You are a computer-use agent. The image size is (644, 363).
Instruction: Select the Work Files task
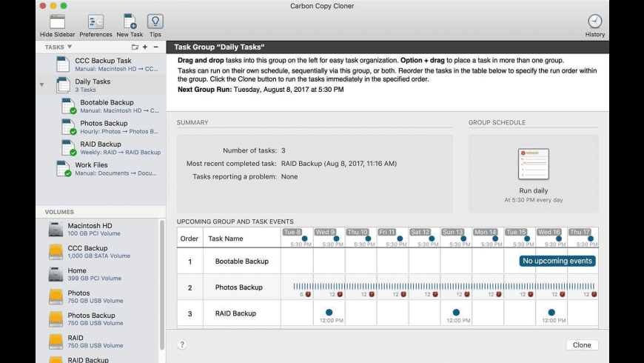click(101, 169)
